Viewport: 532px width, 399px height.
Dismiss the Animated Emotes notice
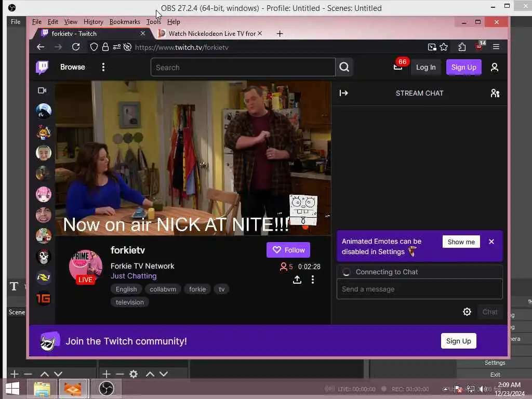[x=491, y=242]
